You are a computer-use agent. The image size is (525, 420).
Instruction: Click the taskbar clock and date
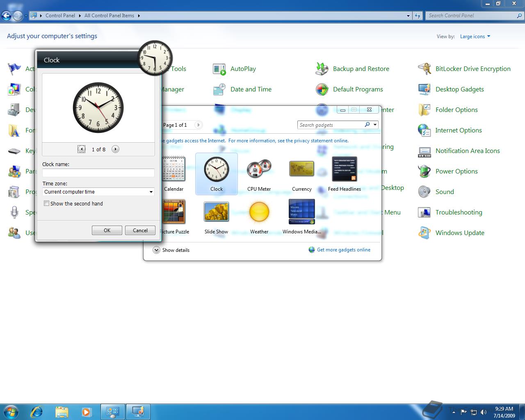(504, 412)
